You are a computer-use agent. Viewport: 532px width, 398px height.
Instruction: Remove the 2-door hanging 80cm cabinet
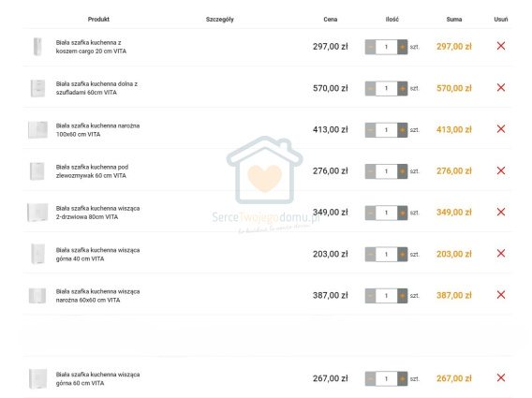click(x=501, y=213)
